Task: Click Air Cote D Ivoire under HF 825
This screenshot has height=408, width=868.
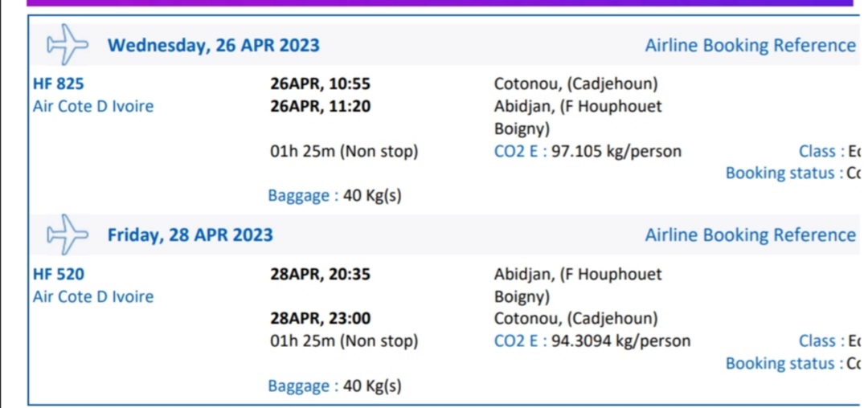Action: coord(93,106)
